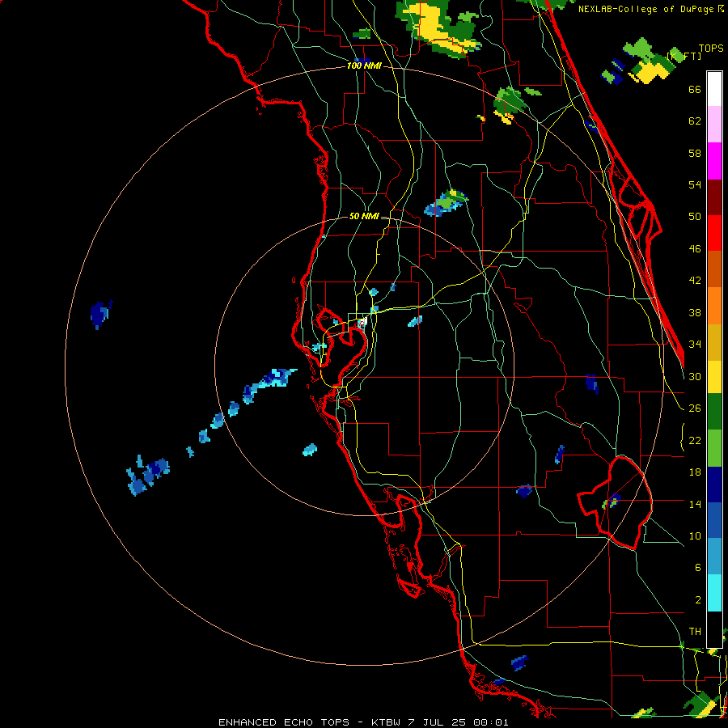Click the 6 legend value
This screenshot has height=728, width=728.
[698, 568]
